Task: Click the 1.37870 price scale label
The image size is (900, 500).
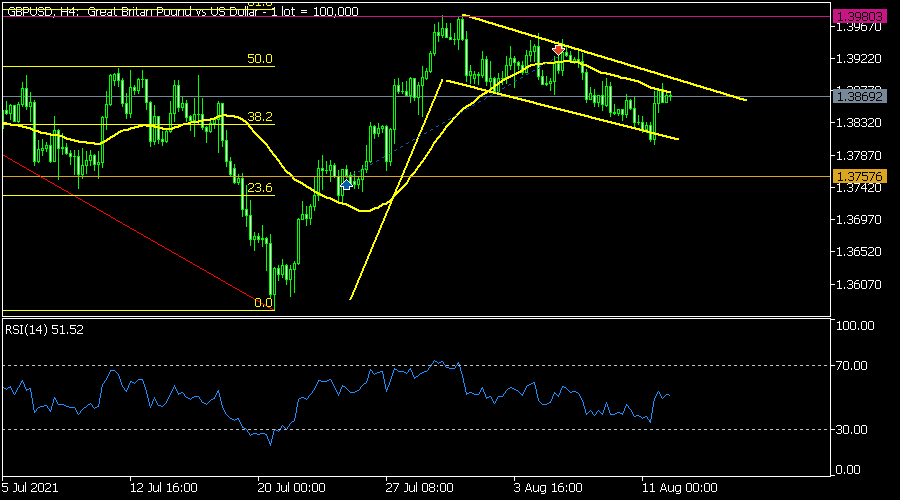Action: coord(859,156)
